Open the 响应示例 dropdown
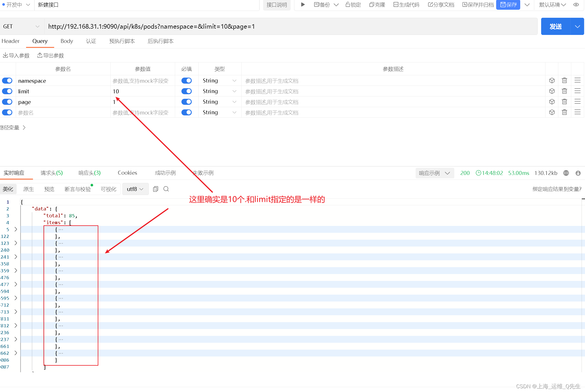Viewport: 585px width, 392px height. (435, 173)
